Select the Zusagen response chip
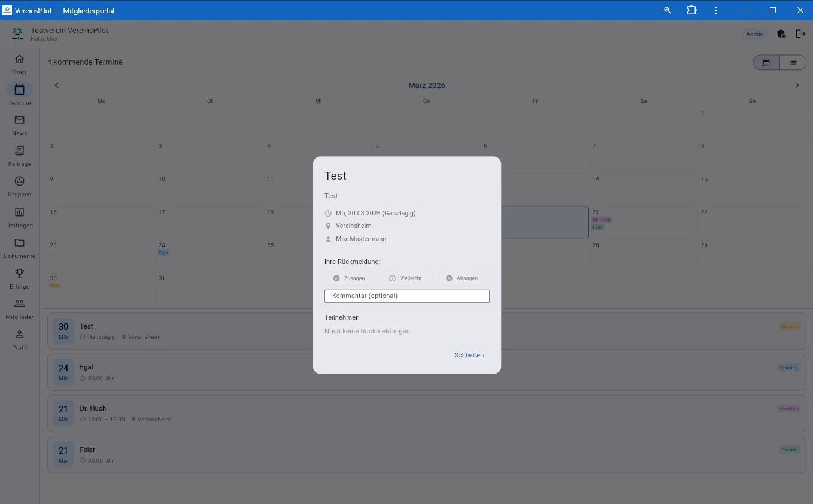 pyautogui.click(x=350, y=278)
